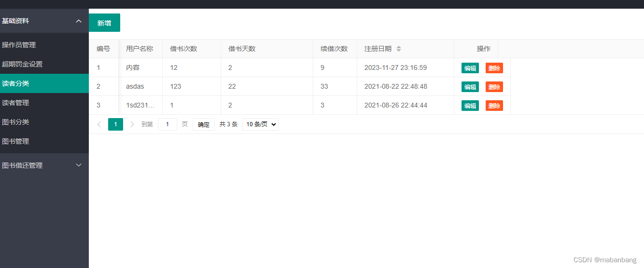Open 读者管理 in the sidebar

coord(44,103)
